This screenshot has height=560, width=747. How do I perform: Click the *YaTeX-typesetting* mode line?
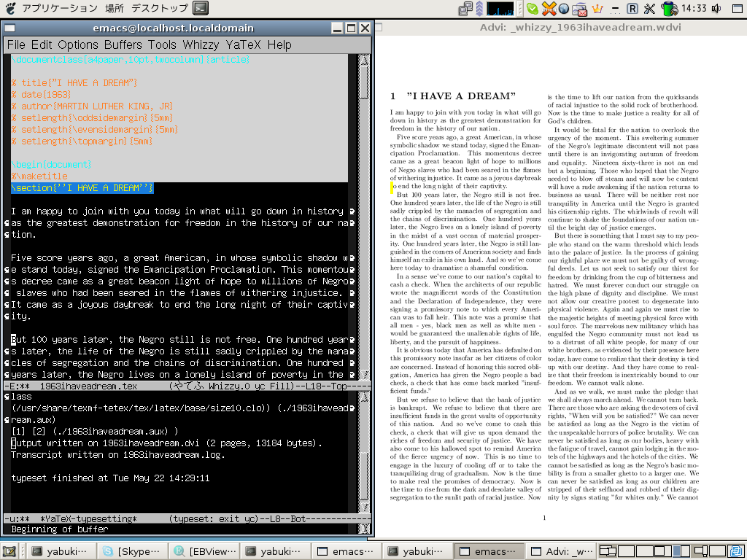click(x=187, y=518)
